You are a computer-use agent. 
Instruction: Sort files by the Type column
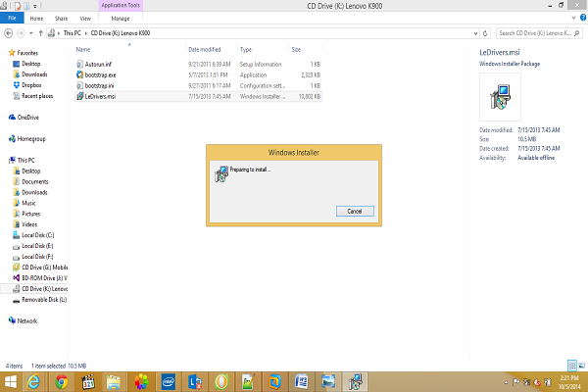[246, 50]
